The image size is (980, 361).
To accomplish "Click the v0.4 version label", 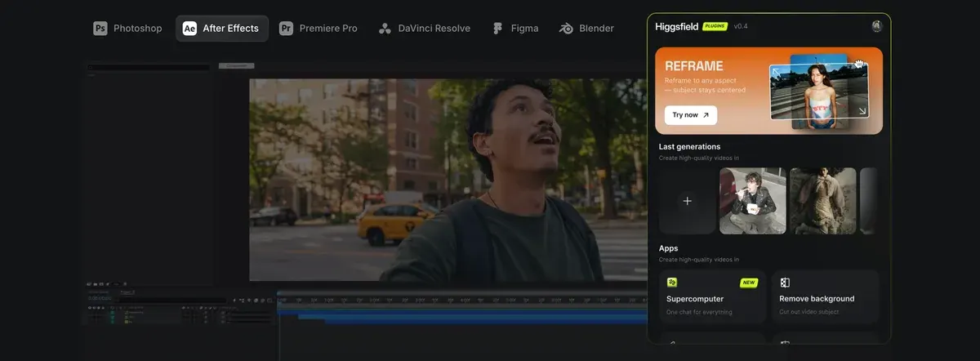I will [x=741, y=26].
